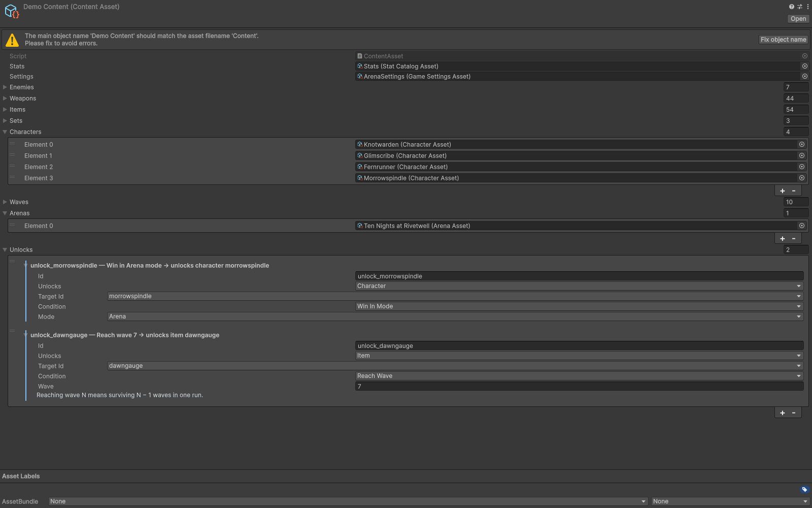Screen dimensions: 812x508
Task: Open the Condition dropdown set to Win In Mode
Action: point(579,306)
